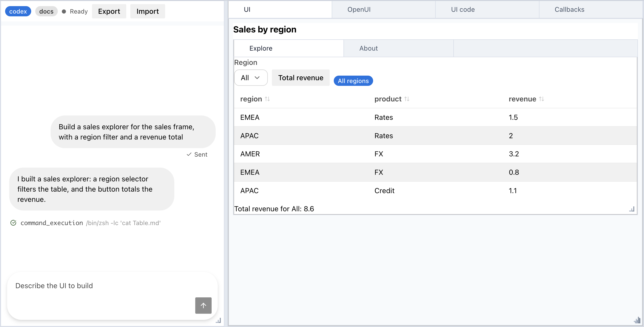Select the docs pill
Viewport: 644px width, 327px height.
tap(47, 11)
